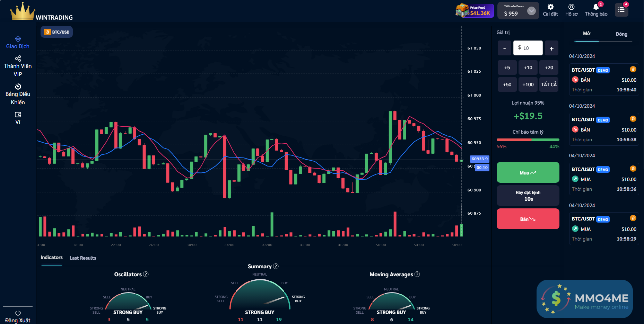Open the list menu icon with badge
Screen dimensions: 644x324
pos(621,10)
